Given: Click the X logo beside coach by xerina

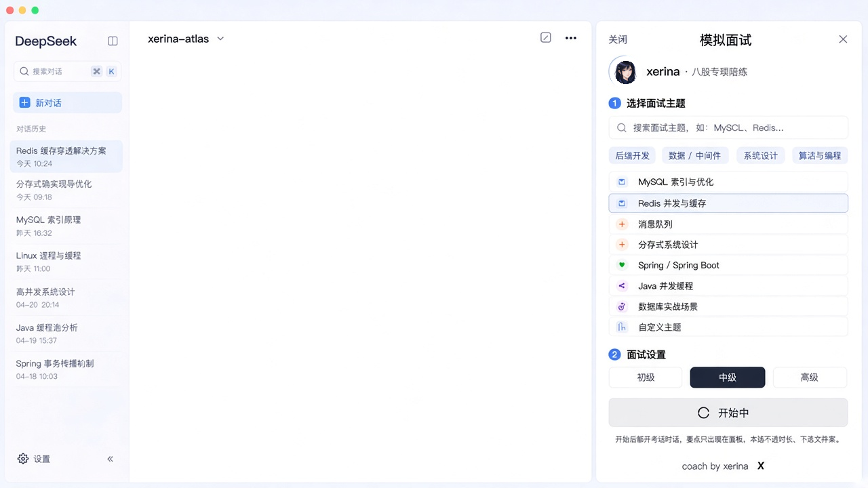Looking at the screenshot, I should point(761,466).
